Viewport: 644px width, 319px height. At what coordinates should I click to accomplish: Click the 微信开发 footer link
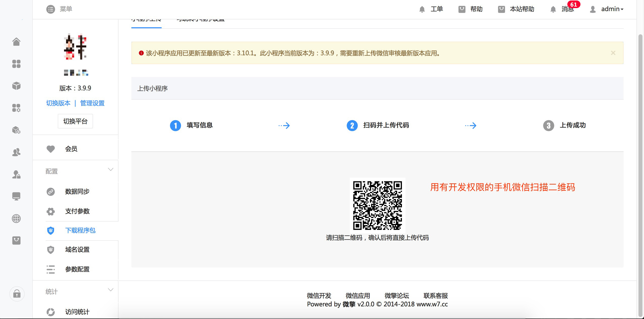(x=319, y=296)
